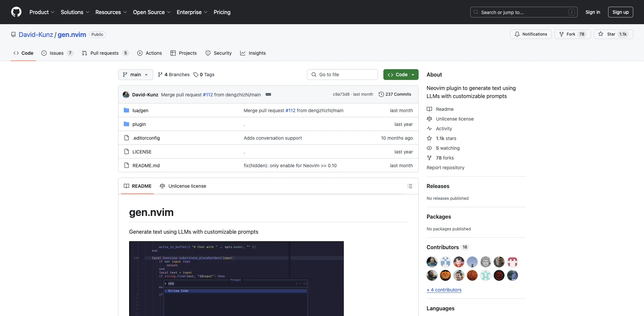
Task: Open the lua/gen folder
Action: [x=140, y=110]
